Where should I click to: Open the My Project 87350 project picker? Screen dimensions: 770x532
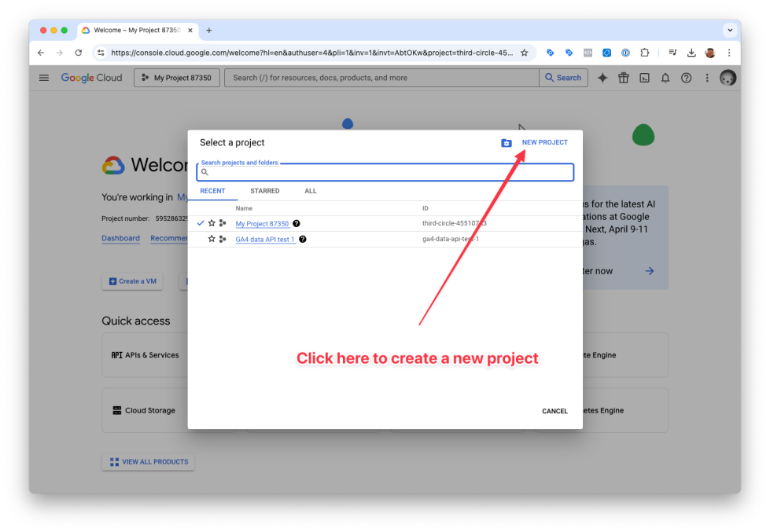177,78
